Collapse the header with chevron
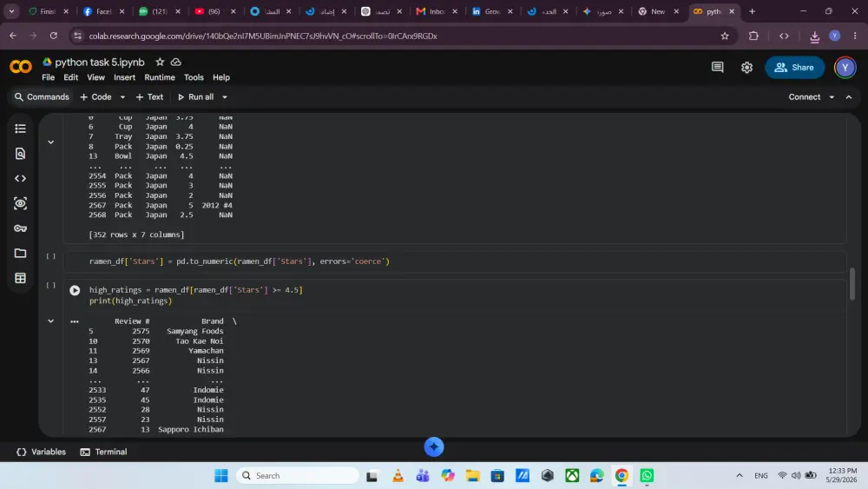Screen dimensions: 868x489 [x=849, y=97]
